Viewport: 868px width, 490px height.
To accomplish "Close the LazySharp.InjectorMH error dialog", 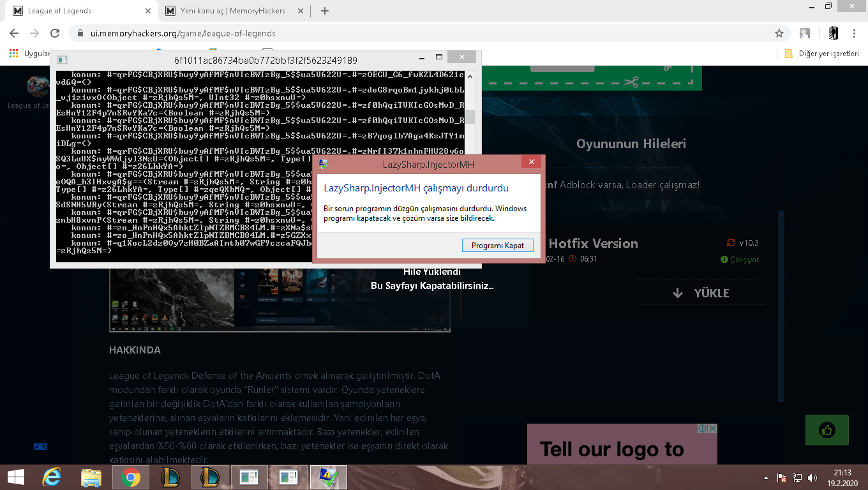I will pos(531,163).
